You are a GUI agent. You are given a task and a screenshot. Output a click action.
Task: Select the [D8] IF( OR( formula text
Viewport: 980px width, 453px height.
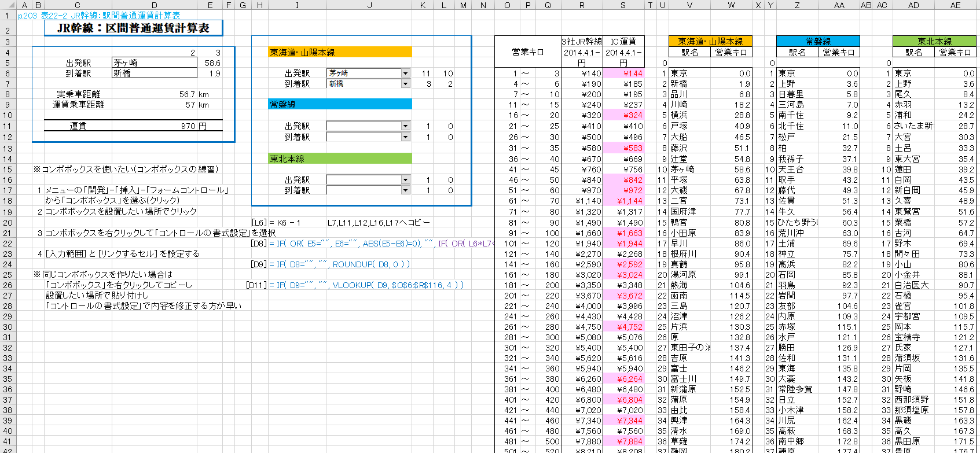[x=372, y=244]
